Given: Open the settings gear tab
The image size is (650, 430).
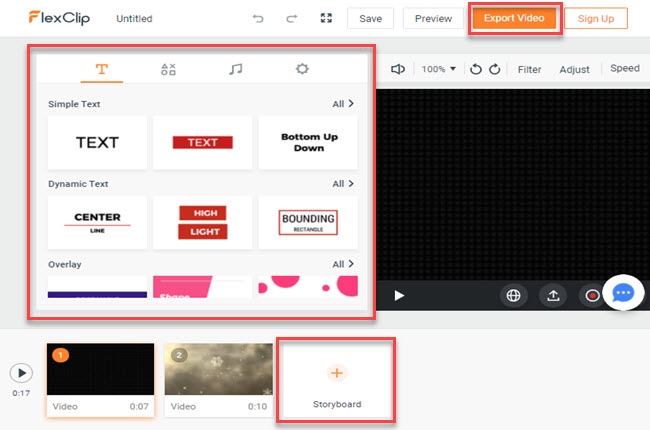Looking at the screenshot, I should 302,69.
